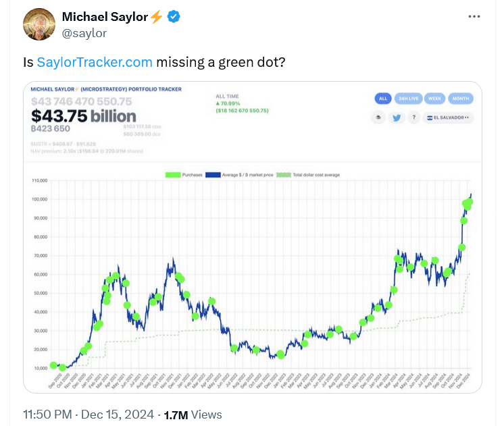Select the MONTH time range tab

point(461,99)
